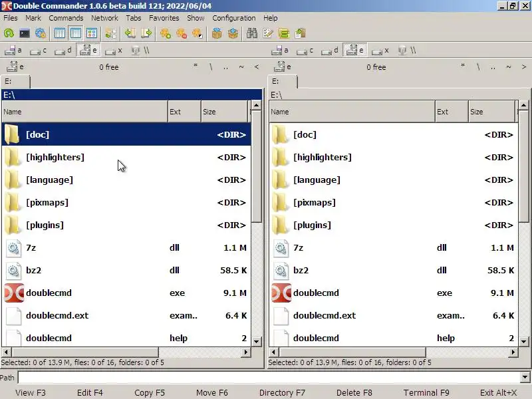Open the Network menu
The image size is (532, 399).
point(104,18)
